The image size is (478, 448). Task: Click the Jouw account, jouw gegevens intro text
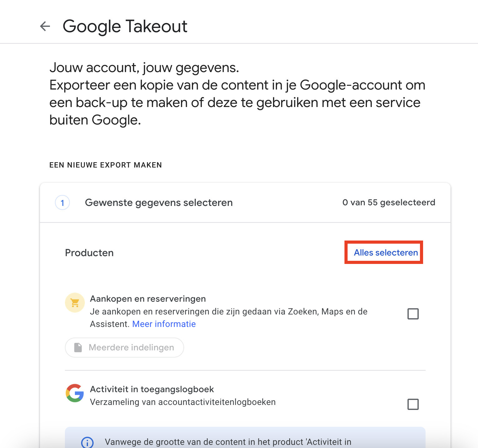(144, 68)
